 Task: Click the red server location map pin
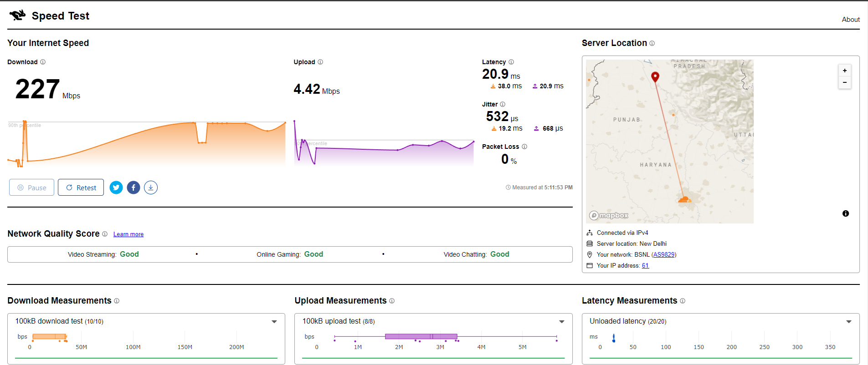coord(655,76)
